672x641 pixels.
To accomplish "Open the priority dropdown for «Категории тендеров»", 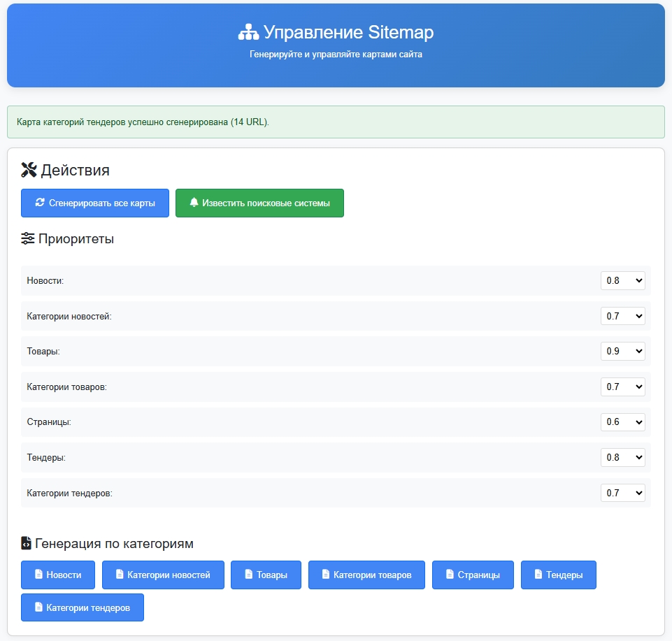I will [622, 492].
